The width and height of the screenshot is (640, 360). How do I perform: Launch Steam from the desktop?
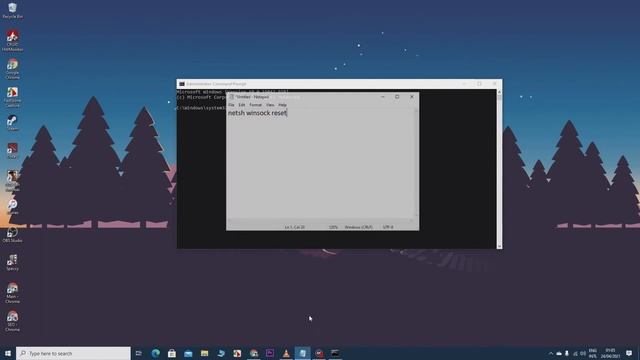point(12,122)
